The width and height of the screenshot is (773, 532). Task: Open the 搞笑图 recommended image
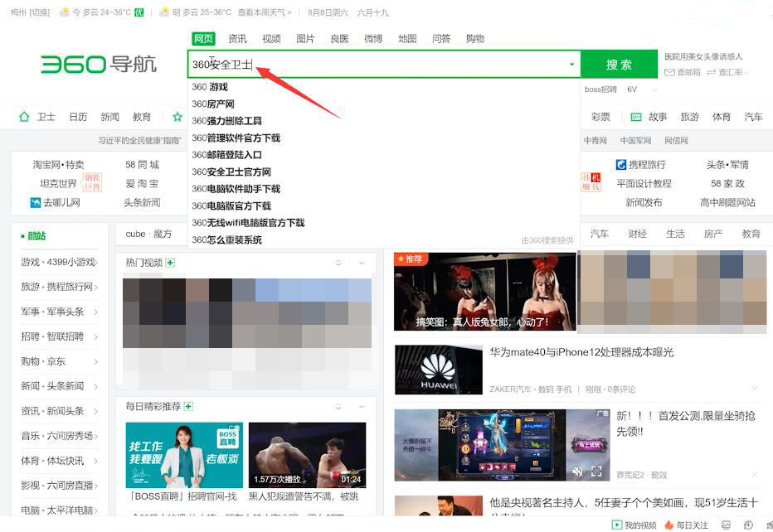coord(484,291)
